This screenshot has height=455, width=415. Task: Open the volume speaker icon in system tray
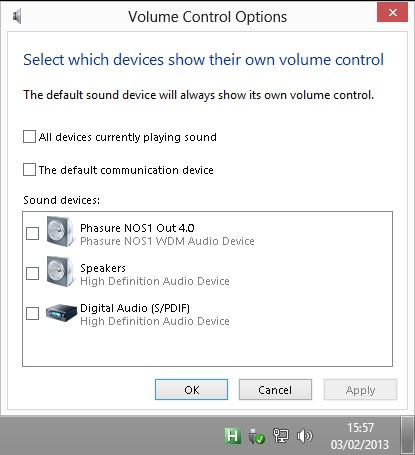click(304, 436)
